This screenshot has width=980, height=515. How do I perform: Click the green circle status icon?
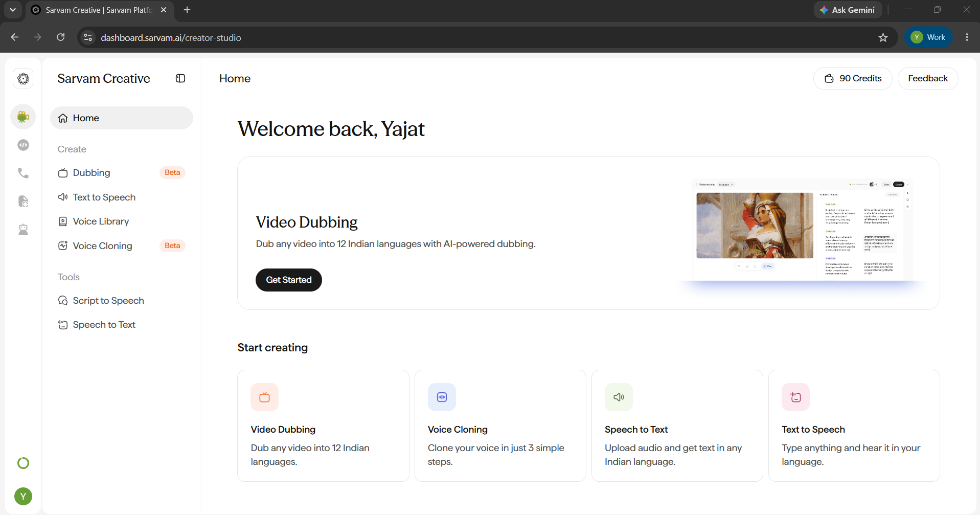[23, 463]
